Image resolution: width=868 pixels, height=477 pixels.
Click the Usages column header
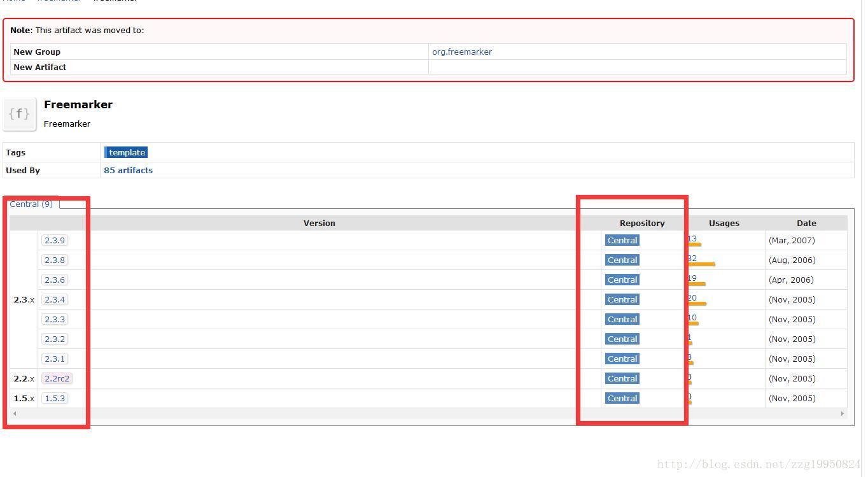coord(724,223)
